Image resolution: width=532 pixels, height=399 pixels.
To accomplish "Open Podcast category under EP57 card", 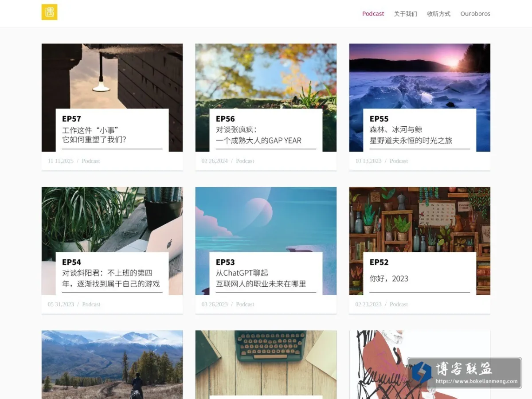I will tap(91, 161).
